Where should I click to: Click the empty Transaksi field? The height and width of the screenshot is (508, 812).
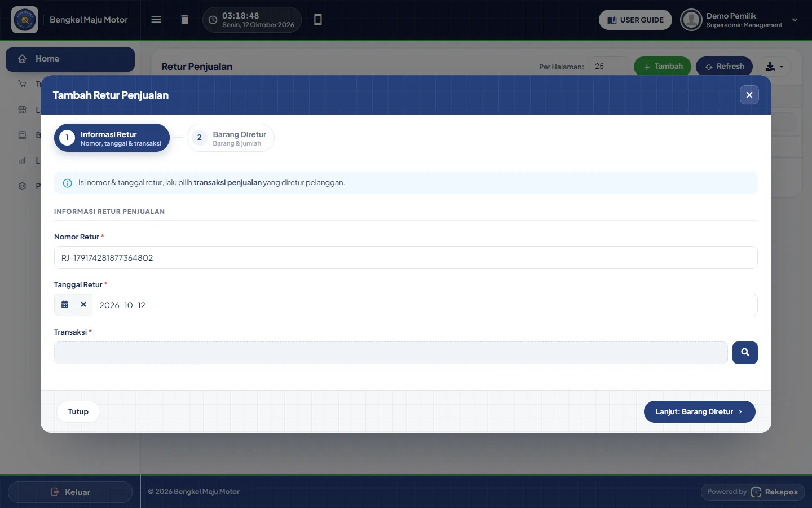point(391,353)
